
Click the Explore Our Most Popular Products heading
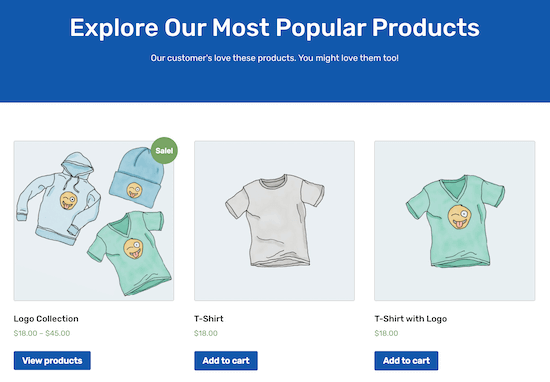(x=275, y=28)
